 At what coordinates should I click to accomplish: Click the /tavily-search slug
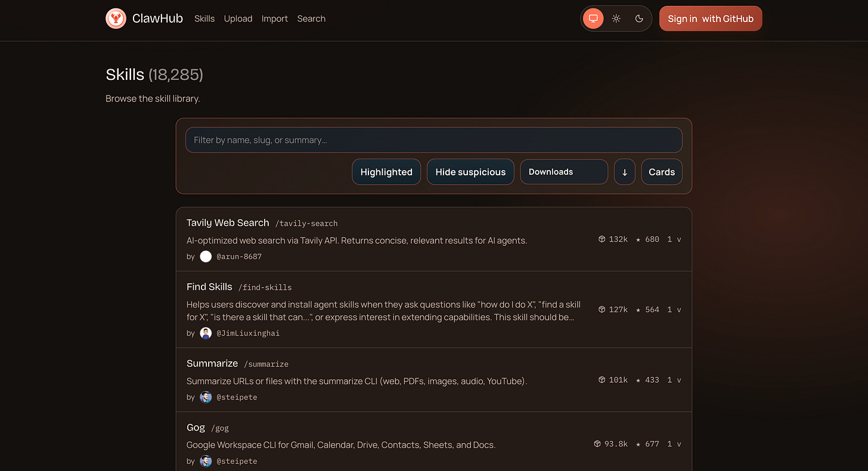[306, 224]
